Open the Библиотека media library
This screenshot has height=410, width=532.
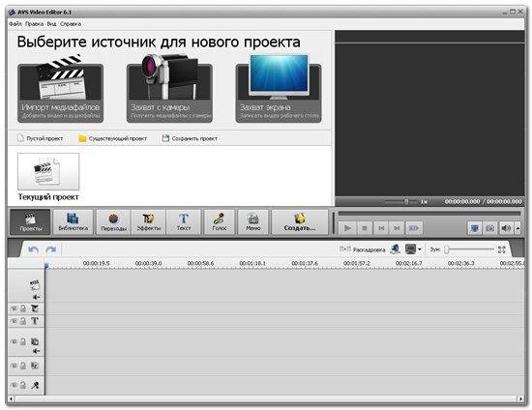click(73, 222)
